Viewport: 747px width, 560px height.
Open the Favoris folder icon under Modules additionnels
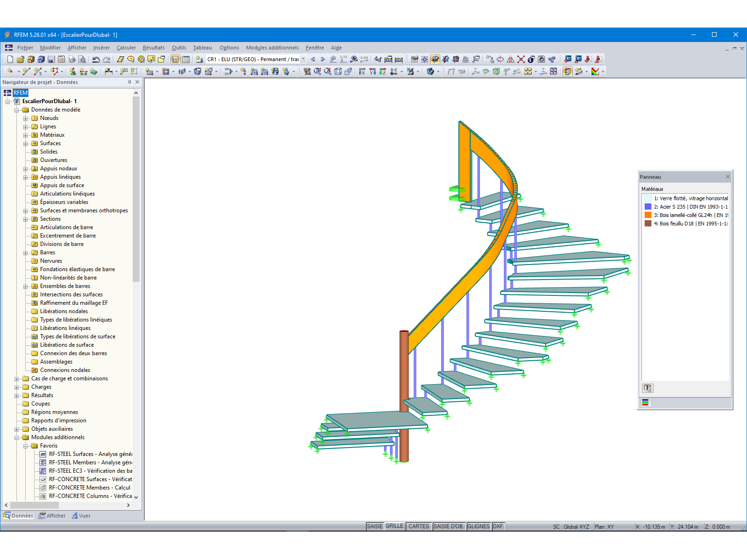click(x=35, y=446)
